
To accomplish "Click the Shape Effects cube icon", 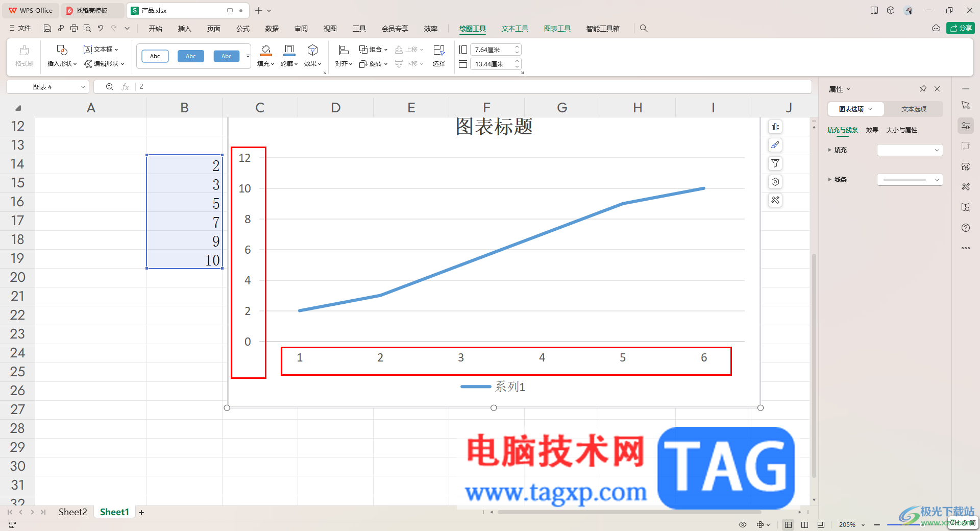I will tap(312, 50).
